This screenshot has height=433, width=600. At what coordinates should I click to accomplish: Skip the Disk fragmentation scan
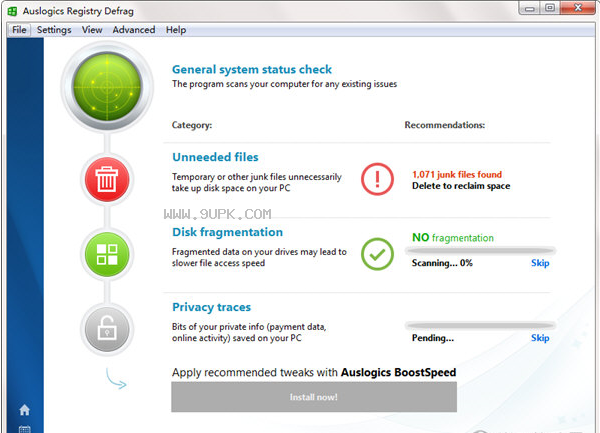tap(540, 263)
